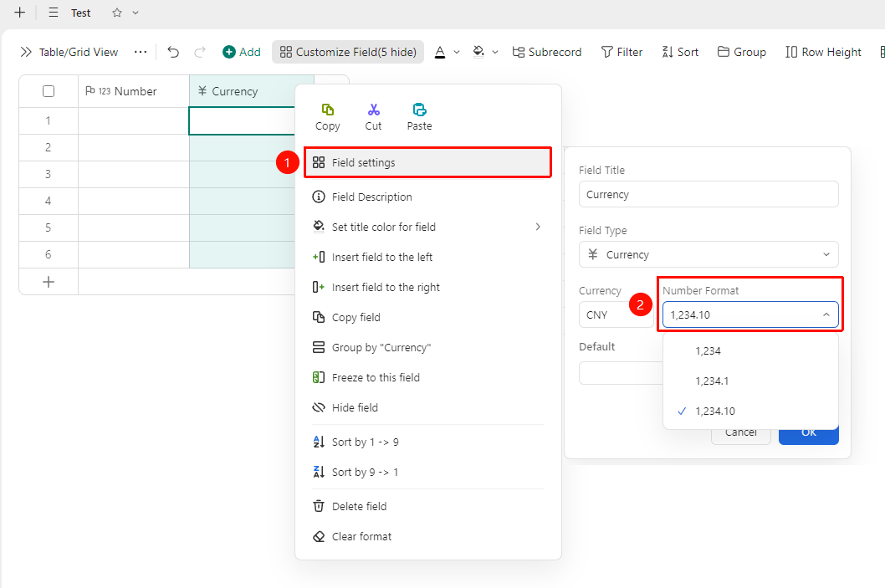Select Insert field to the left
The width and height of the screenshot is (885, 588).
(x=427, y=258)
